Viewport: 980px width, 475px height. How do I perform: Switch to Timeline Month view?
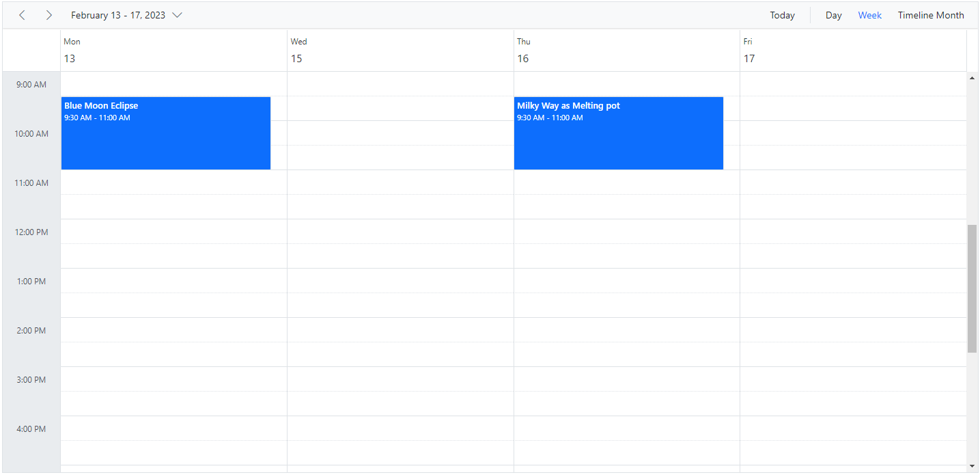click(931, 15)
